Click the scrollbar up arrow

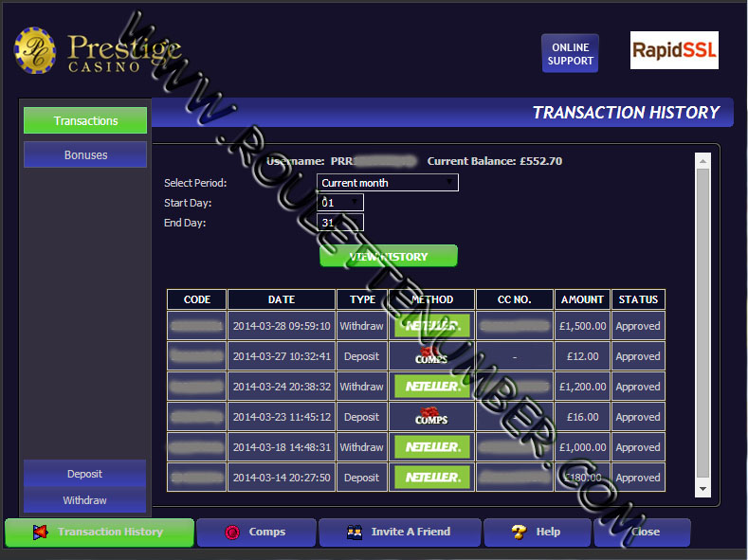702,161
